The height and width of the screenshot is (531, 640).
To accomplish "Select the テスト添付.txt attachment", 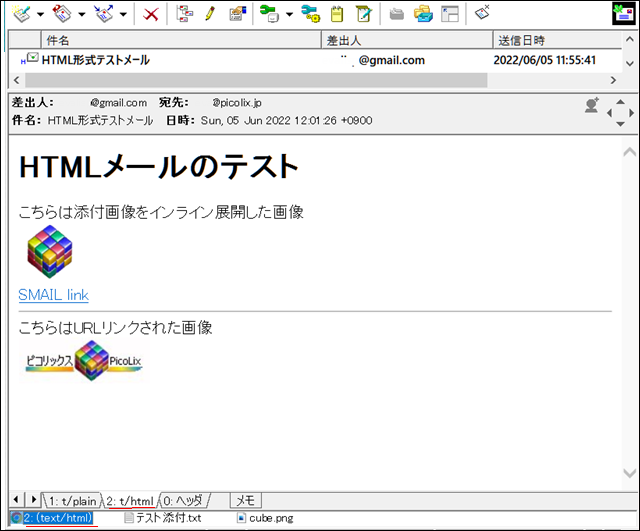I will tap(163, 518).
